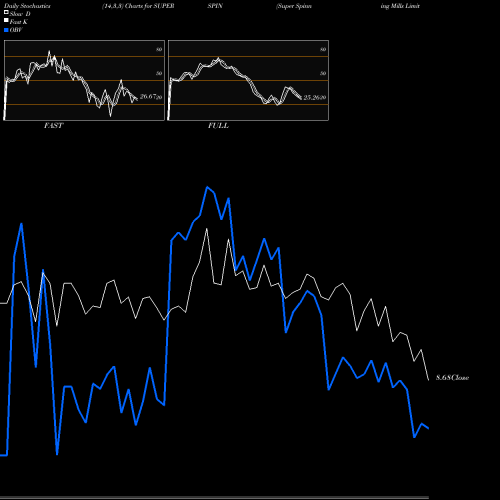Click the FAST chart label
This screenshot has width=500, height=500.
pos(53,126)
